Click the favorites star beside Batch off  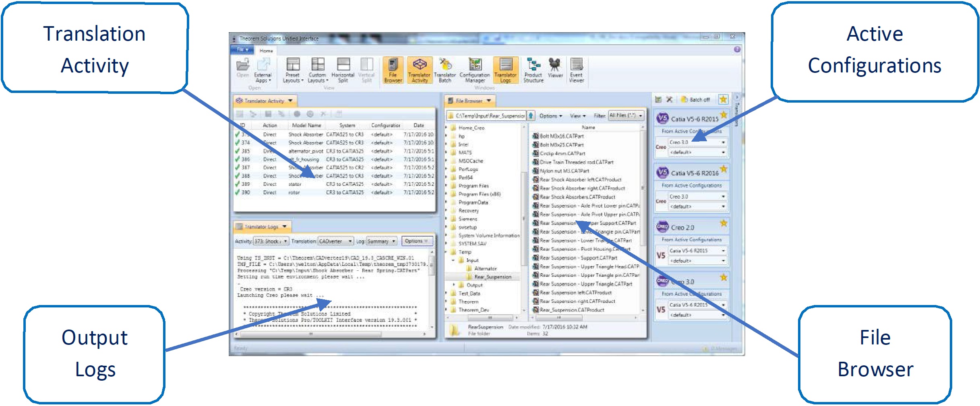point(723,99)
